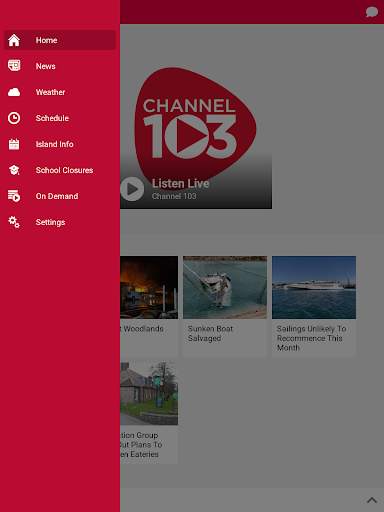The image size is (384, 512).
Task: Click the 'Woodlands' headline text
Action: point(143,329)
